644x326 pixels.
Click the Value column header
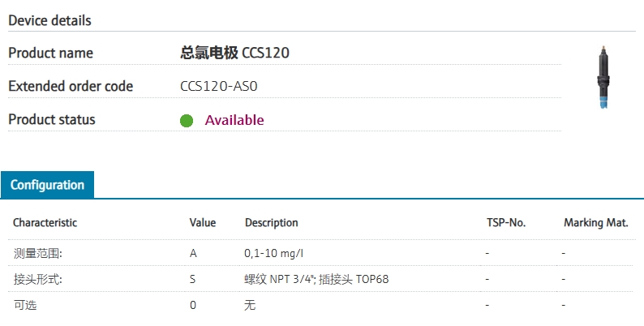pyautogui.click(x=203, y=223)
